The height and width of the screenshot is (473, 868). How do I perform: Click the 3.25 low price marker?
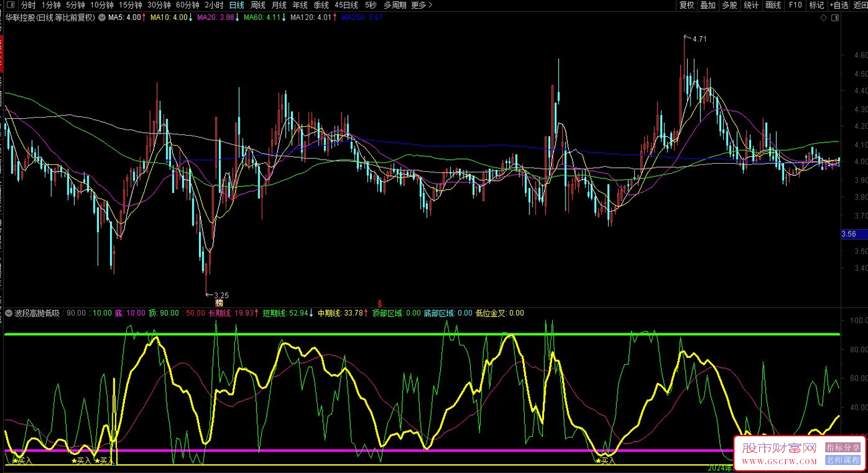221,295
